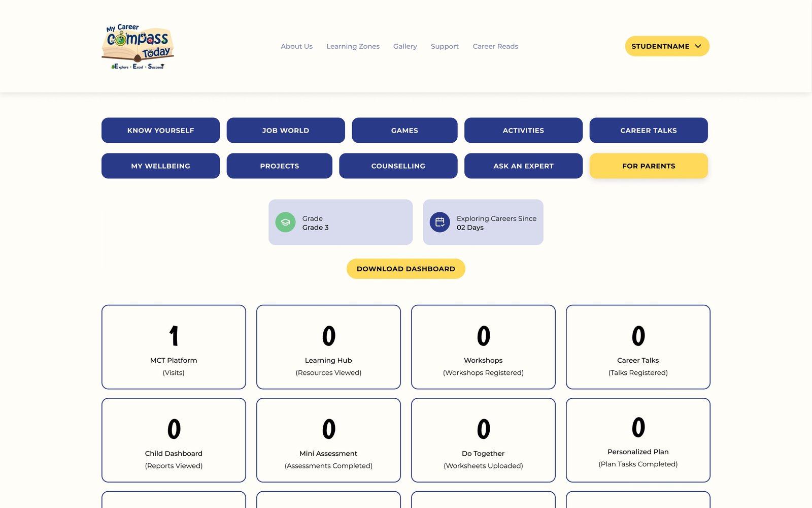This screenshot has width=812, height=508.
Task: Open the Child Dashboard reports card
Action: (x=174, y=440)
